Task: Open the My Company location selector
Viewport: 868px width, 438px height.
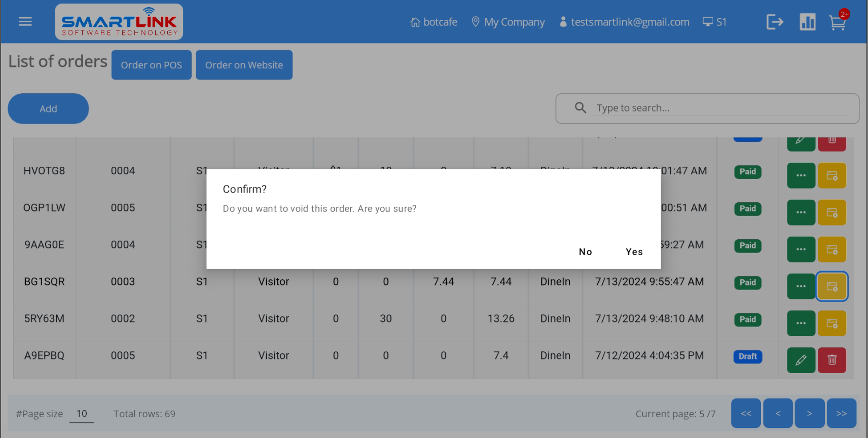Action: pyautogui.click(x=508, y=22)
